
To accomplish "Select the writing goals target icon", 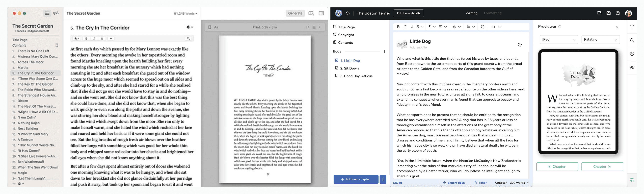I will [632, 54].
